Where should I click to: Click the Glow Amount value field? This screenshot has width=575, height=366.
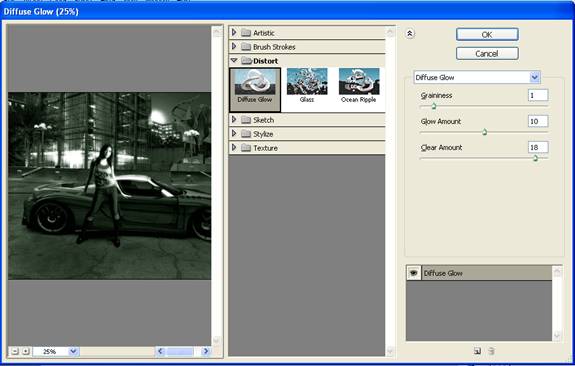point(538,121)
